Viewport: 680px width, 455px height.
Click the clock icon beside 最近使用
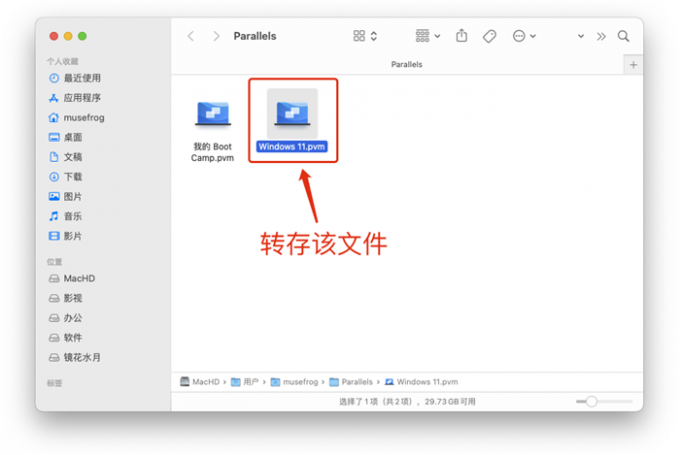[x=54, y=78]
